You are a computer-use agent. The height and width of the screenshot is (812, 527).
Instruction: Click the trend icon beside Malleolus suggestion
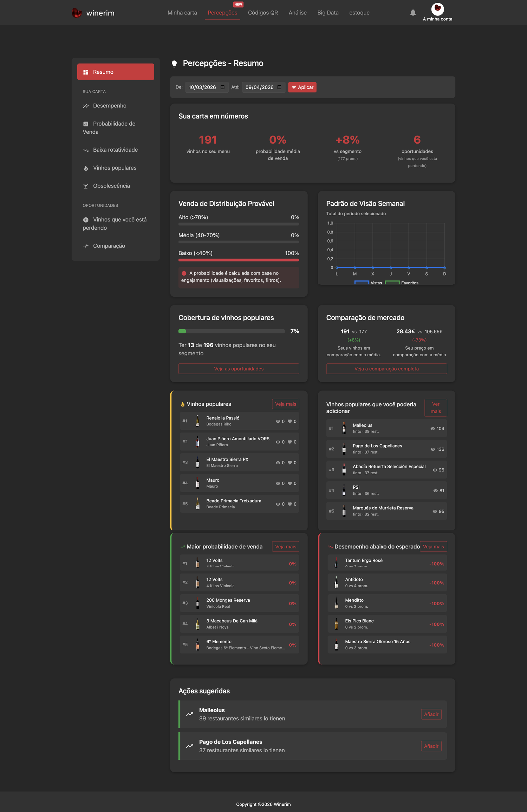tap(190, 714)
